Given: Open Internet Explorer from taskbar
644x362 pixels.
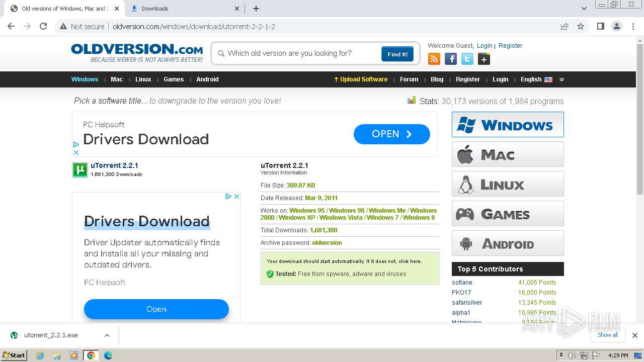Looking at the screenshot, I should click(x=40, y=355).
